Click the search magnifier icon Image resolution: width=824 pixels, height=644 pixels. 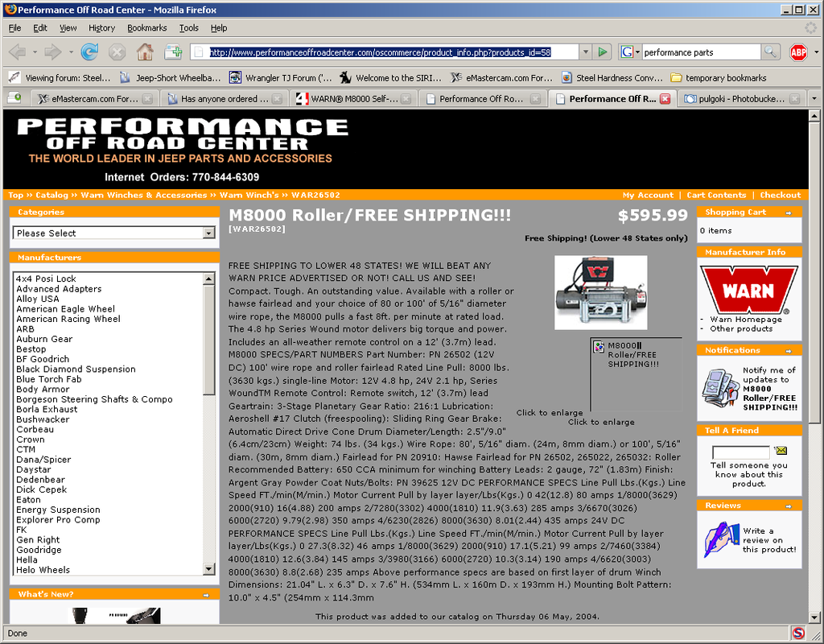(x=771, y=52)
